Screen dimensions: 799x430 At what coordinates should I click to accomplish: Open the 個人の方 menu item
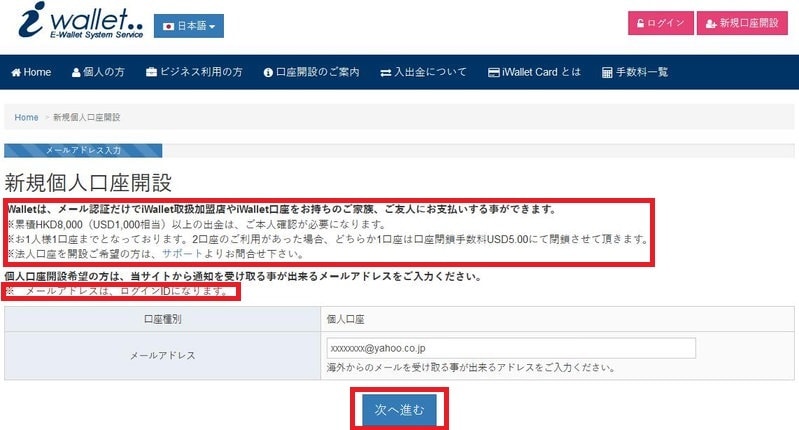point(98,72)
